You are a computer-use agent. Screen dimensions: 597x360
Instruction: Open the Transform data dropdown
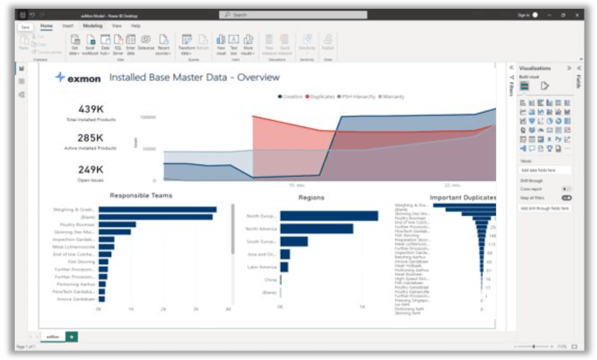pos(187,45)
